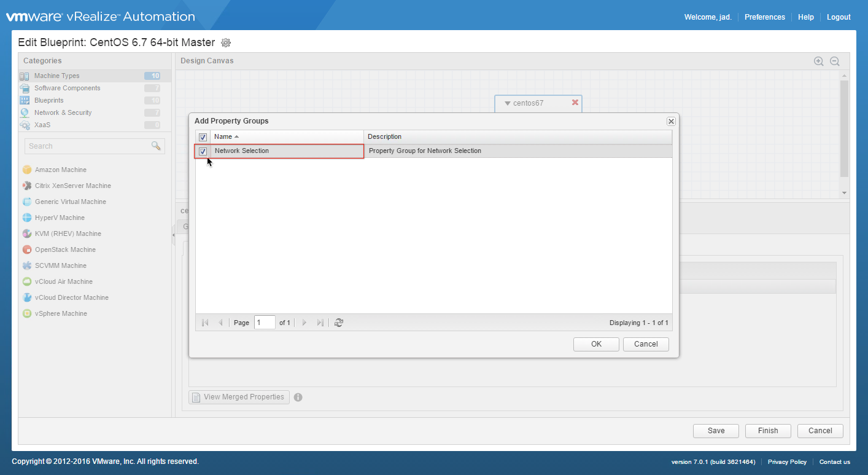The width and height of the screenshot is (868, 475).
Task: Select vSphere Machine icon
Action: [x=27, y=313]
